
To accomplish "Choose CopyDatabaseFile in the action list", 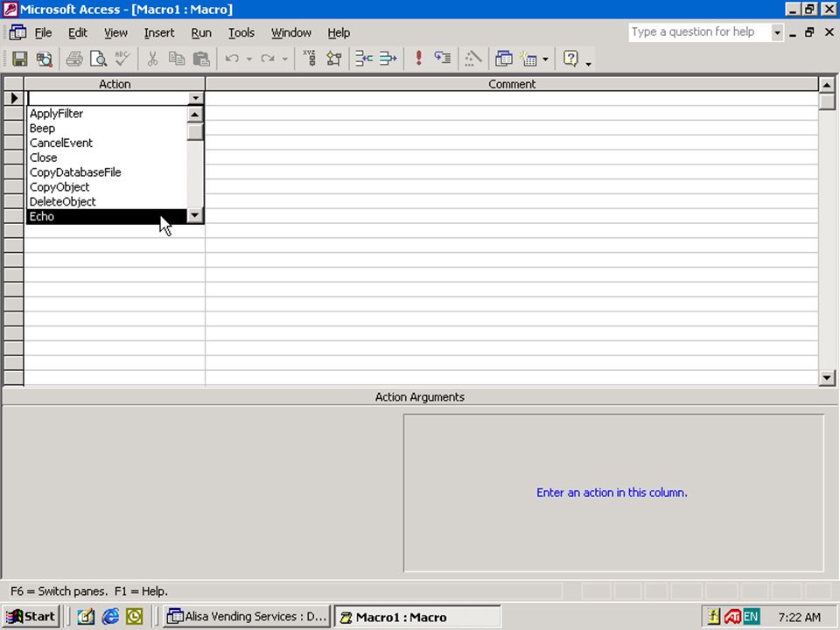I will click(107, 172).
